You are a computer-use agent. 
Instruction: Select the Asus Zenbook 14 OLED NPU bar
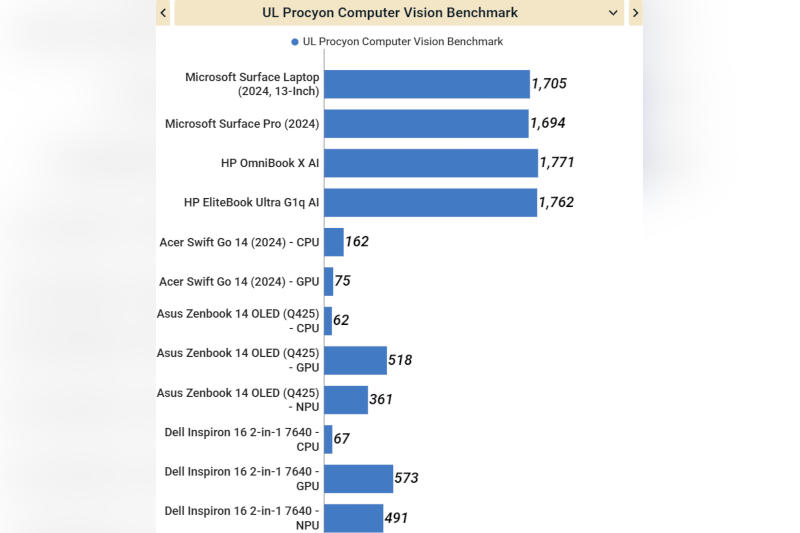[346, 400]
